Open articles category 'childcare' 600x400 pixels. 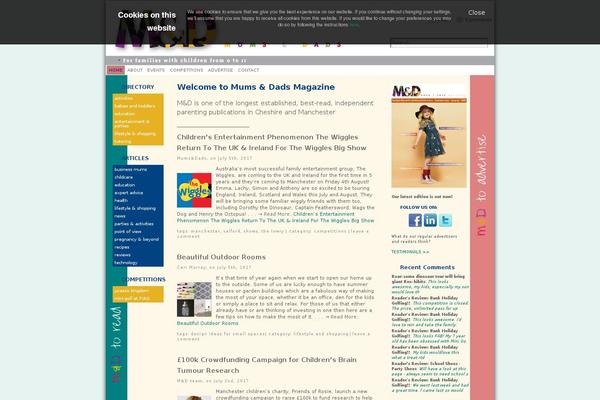pos(124,177)
